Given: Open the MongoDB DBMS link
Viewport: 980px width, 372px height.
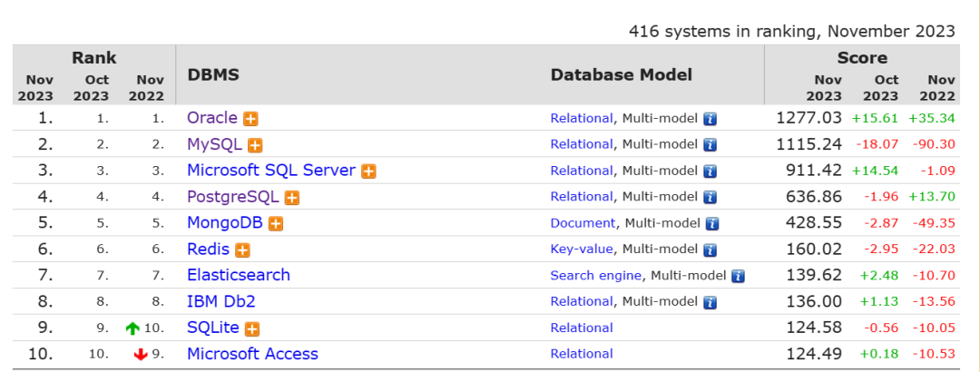Looking at the screenshot, I should coord(225,223).
